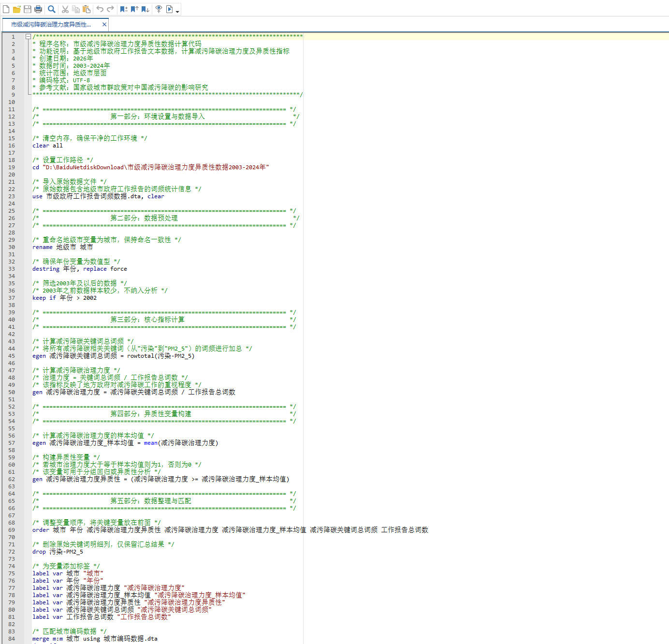Click the 'gen 减污降碳治理力度异质性' line
Image resolution: width=669 pixels, height=644 pixels.
tap(161, 479)
